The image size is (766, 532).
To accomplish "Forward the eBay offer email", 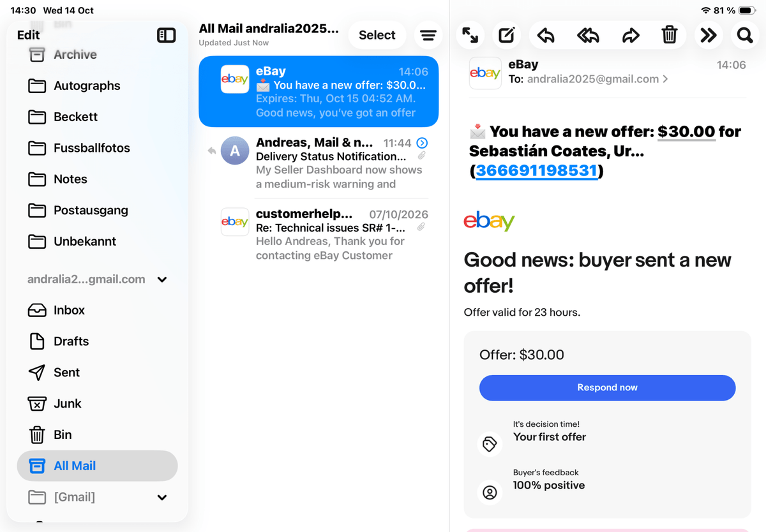I will tap(631, 35).
